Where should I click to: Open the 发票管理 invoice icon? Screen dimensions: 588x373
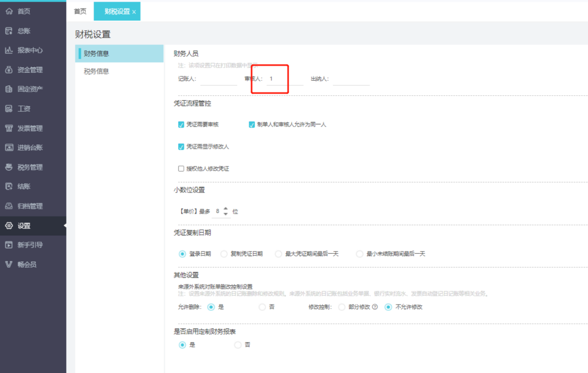[x=9, y=129]
